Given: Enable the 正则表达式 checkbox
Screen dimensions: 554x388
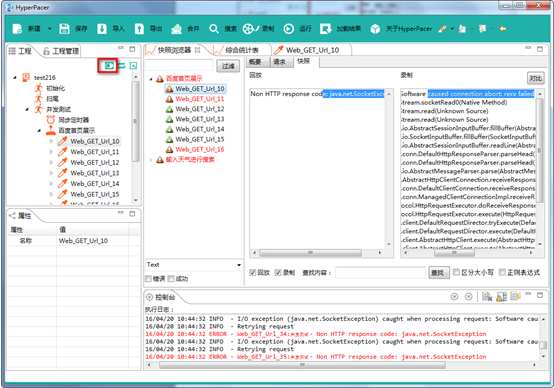Looking at the screenshot, I should coord(502,272).
